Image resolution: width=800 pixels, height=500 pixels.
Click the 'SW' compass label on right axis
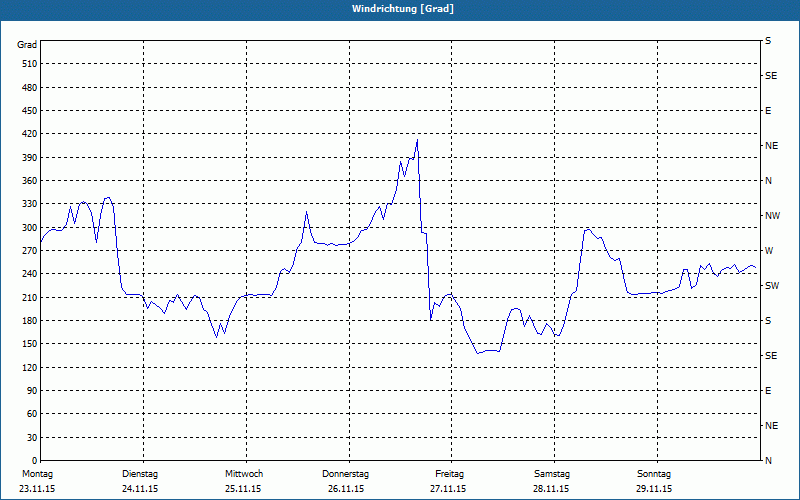(772, 286)
